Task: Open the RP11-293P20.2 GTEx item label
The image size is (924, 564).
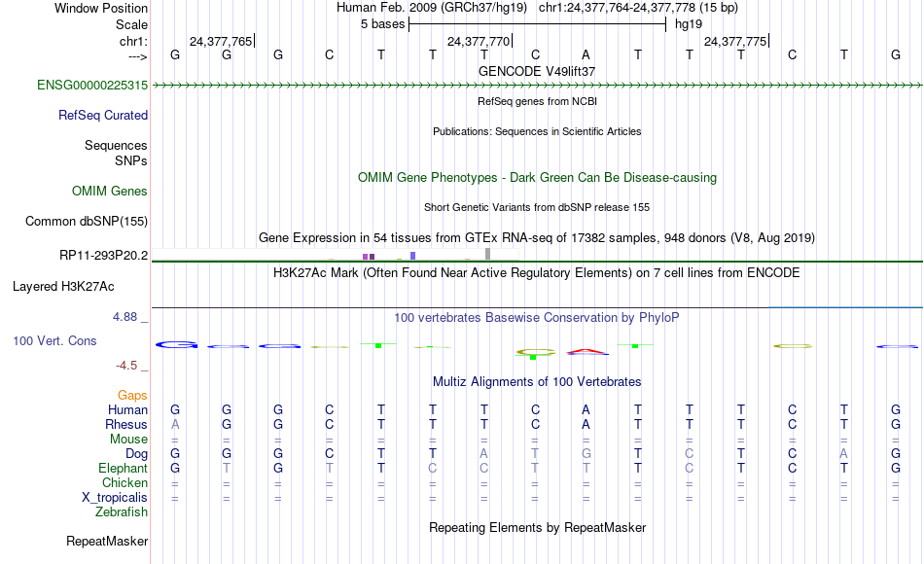Action: 103,255
